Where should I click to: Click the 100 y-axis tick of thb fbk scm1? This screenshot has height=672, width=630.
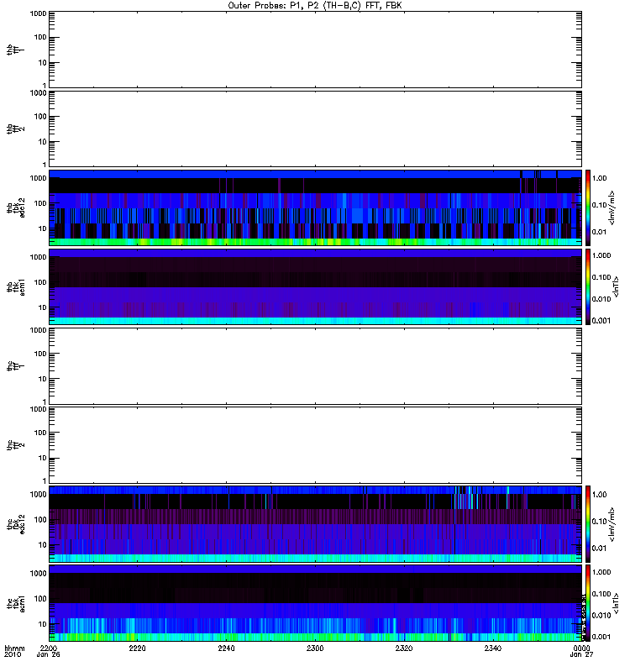(x=40, y=282)
